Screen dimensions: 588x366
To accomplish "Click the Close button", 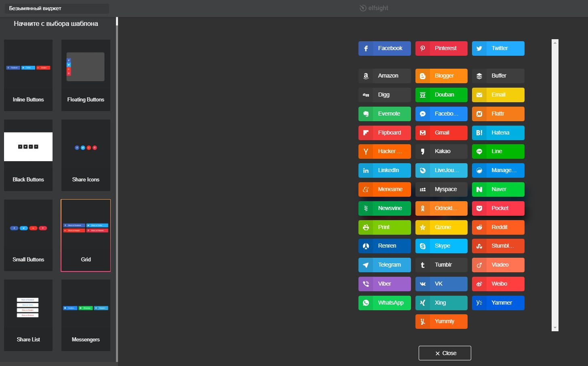I will pyautogui.click(x=445, y=353).
